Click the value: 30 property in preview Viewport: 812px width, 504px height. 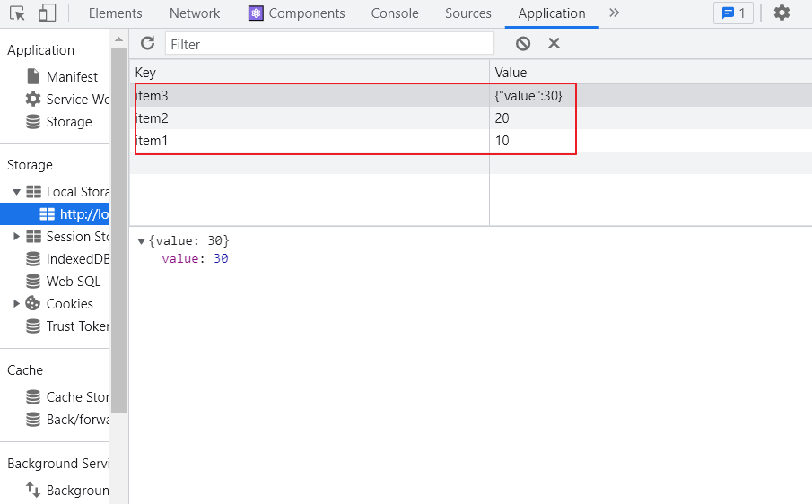click(x=195, y=259)
